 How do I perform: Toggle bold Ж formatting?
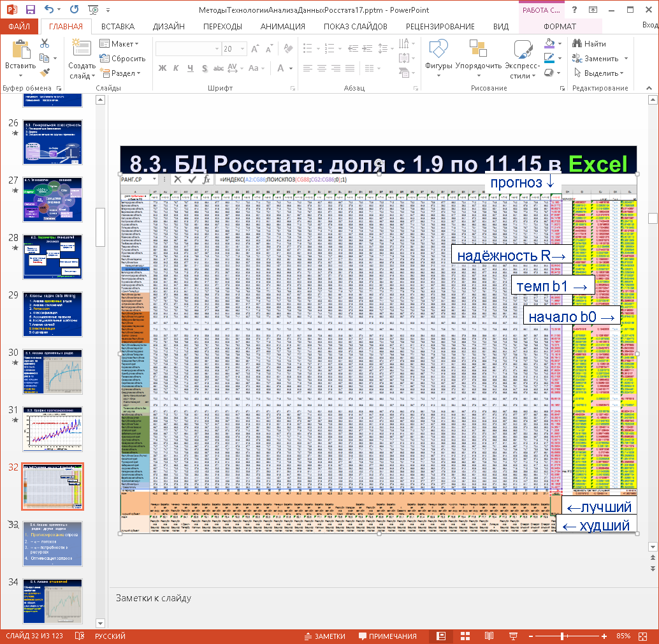click(x=163, y=68)
